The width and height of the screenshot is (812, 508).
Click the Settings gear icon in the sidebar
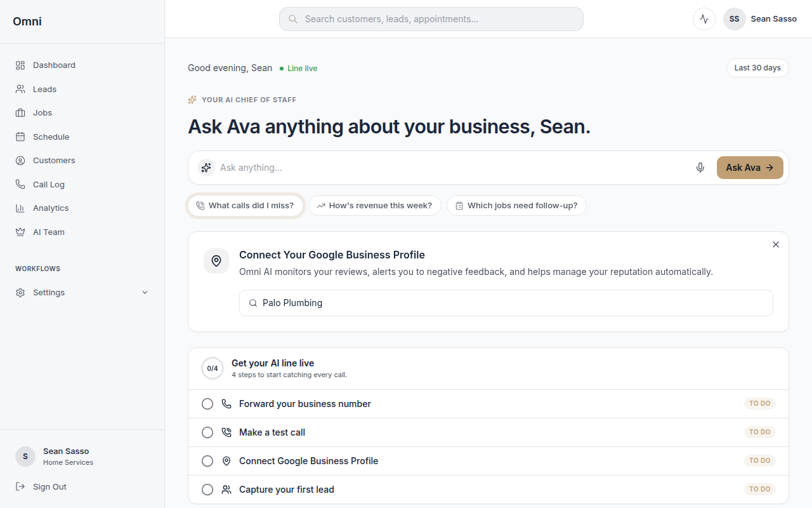click(20, 293)
